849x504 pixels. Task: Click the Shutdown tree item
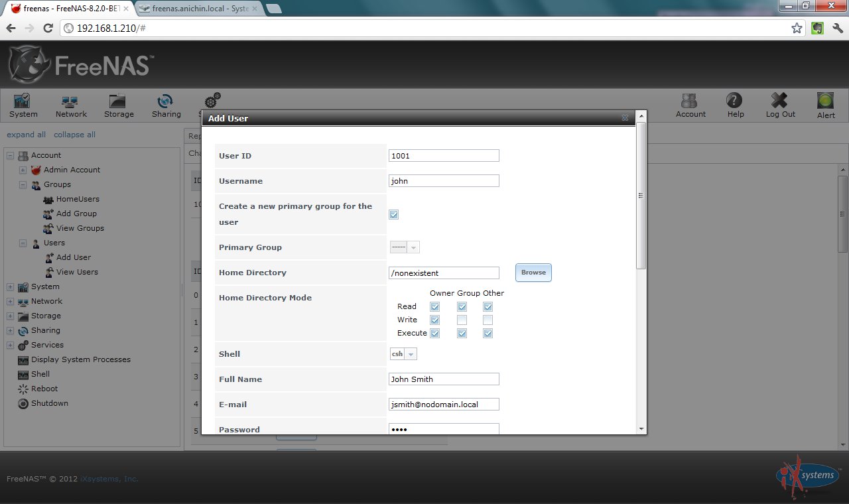pos(50,403)
